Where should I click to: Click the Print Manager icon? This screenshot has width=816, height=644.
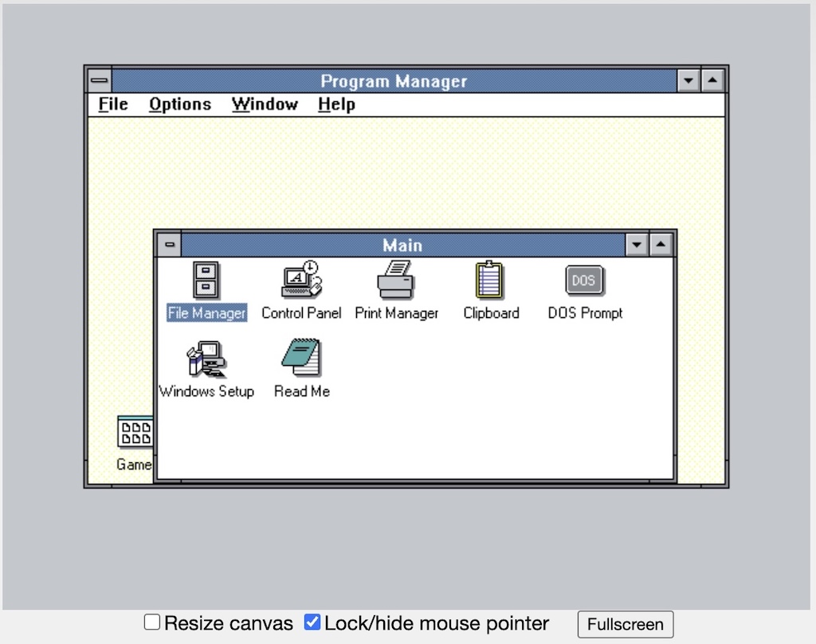click(396, 281)
